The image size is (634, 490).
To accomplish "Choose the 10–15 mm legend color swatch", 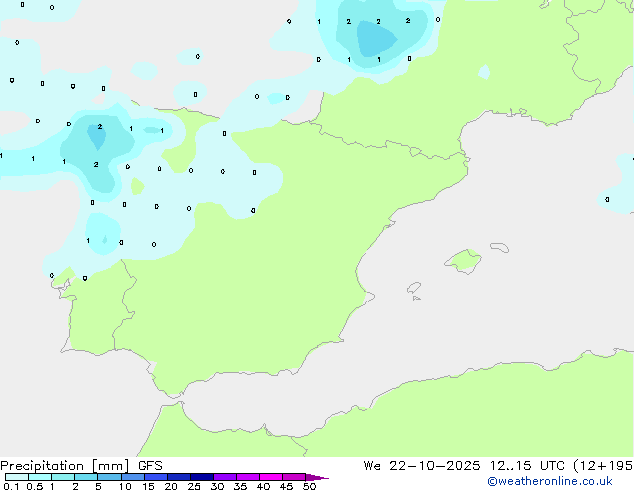I will [132, 477].
